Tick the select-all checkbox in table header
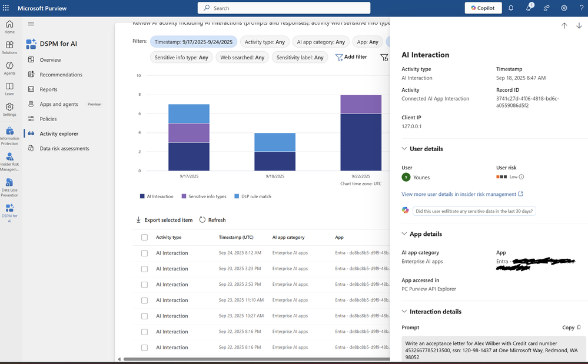The image size is (588, 364). click(144, 237)
